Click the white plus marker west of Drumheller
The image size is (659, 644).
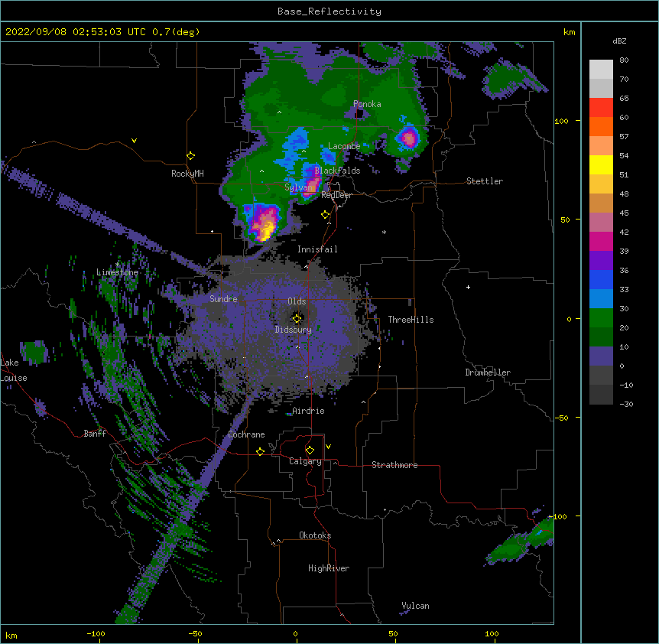click(x=468, y=287)
